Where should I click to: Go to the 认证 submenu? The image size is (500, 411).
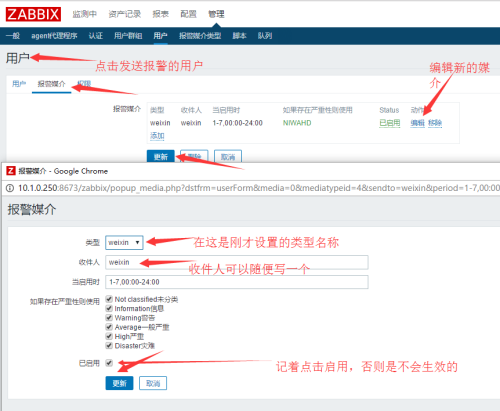(x=96, y=36)
